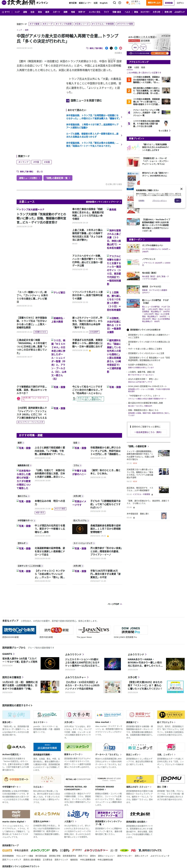Viewport: 187px width, 868px height.
Task: Select the #中国 related keyword tag
Action: click(36, 162)
